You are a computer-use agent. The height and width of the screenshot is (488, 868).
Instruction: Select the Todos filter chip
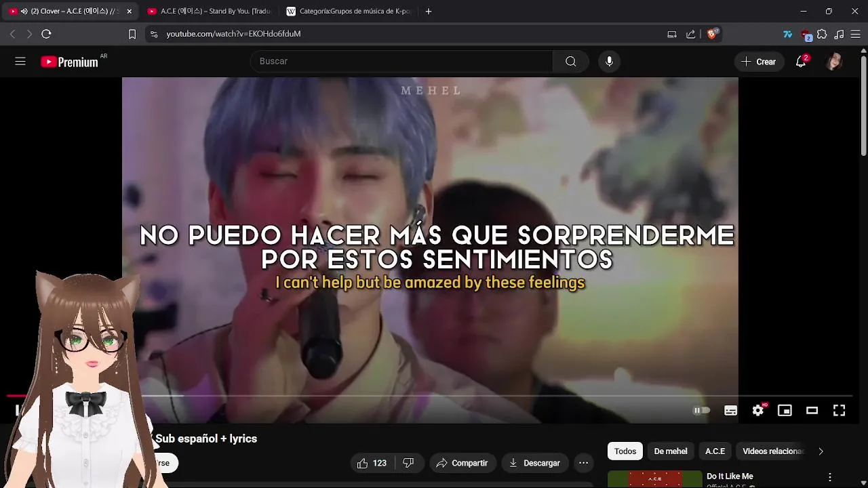(x=625, y=451)
